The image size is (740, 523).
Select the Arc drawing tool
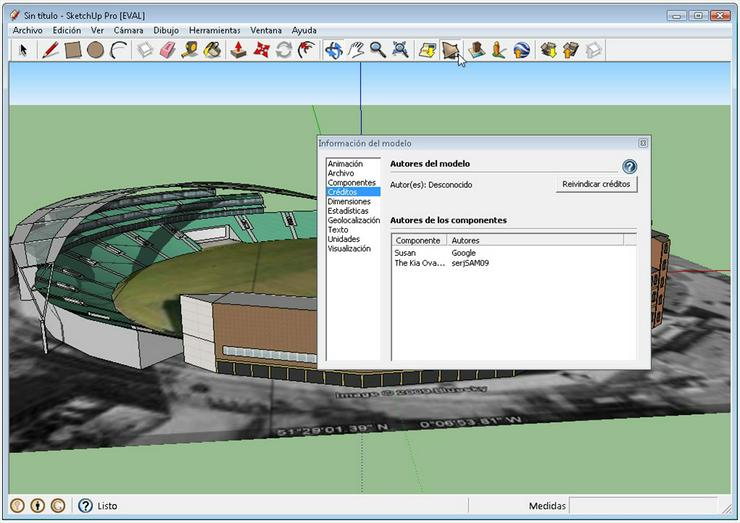point(118,50)
